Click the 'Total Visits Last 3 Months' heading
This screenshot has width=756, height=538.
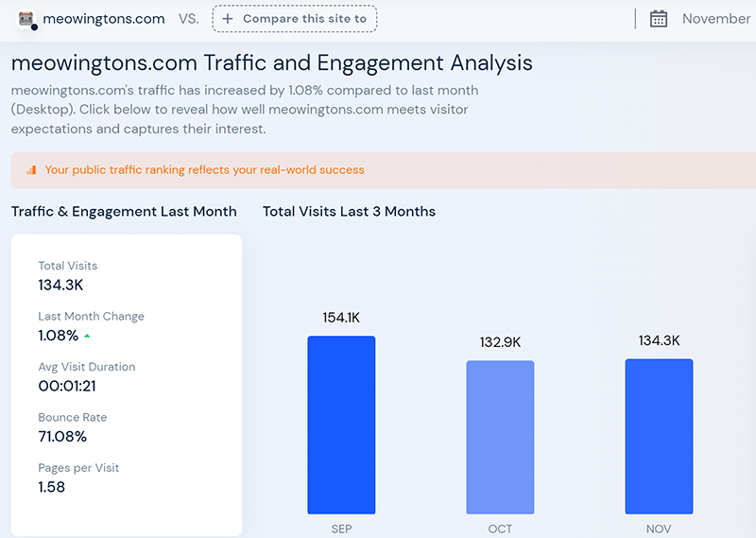point(349,212)
